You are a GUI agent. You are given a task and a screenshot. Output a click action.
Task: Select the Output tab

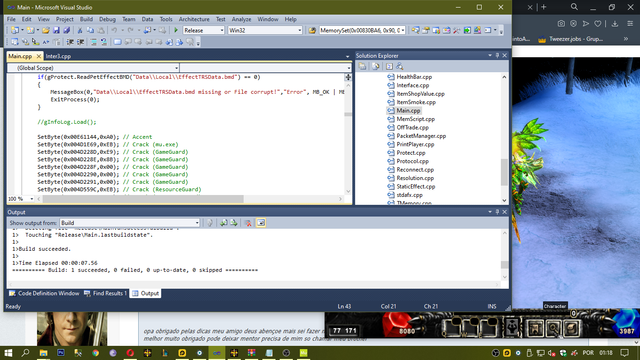145,293
